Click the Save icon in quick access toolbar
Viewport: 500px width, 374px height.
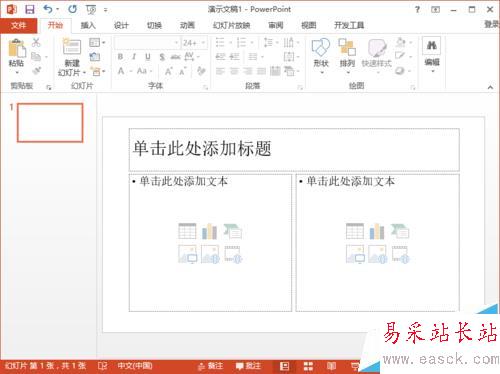point(30,9)
